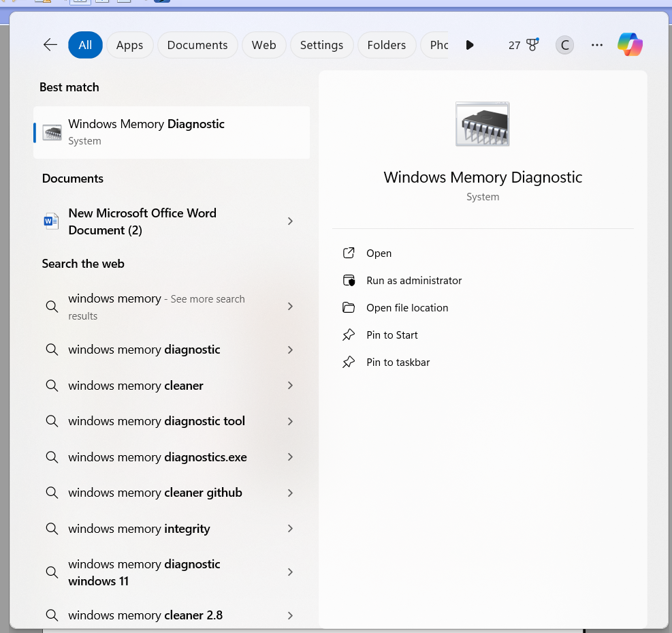Screen dimensions: 672x633
Task: Switch to the Folders filter tab
Action: (x=386, y=44)
